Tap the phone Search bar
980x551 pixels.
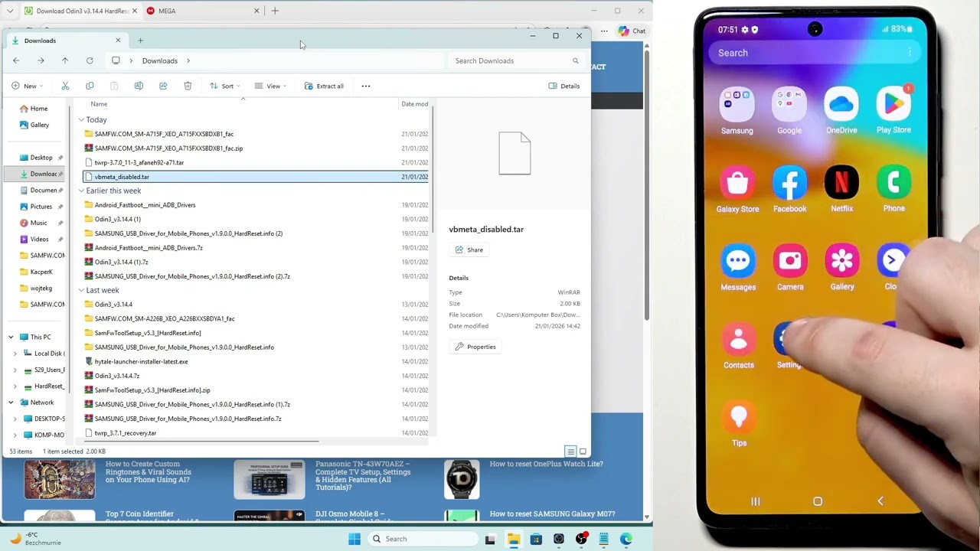pos(815,53)
